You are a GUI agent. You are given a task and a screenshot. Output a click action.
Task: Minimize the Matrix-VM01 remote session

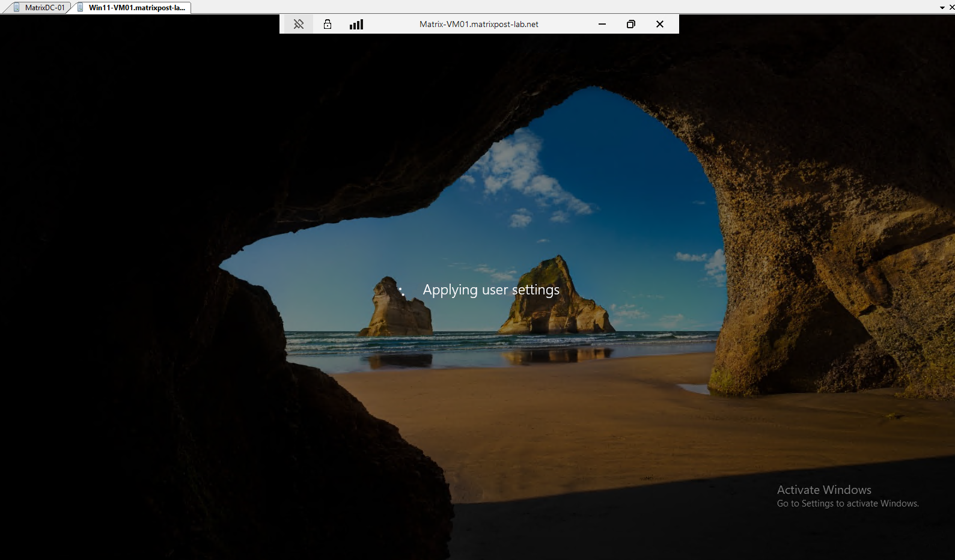[602, 24]
